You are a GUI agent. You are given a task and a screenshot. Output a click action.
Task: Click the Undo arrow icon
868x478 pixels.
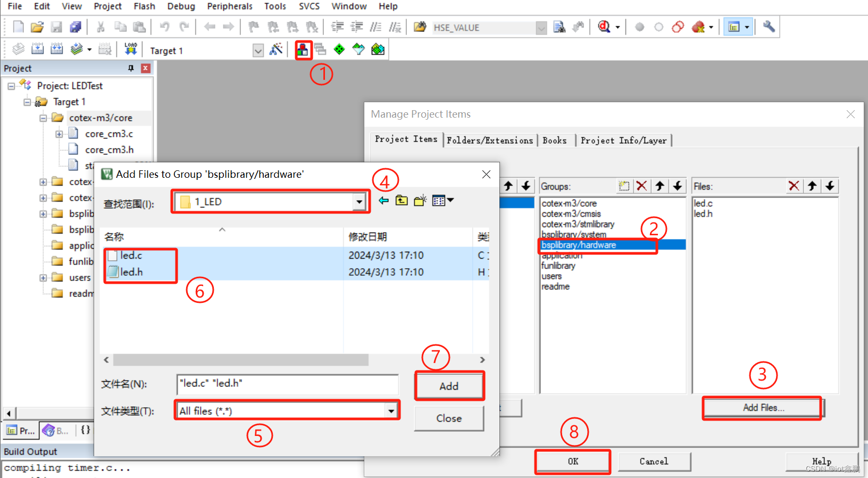pos(165,27)
